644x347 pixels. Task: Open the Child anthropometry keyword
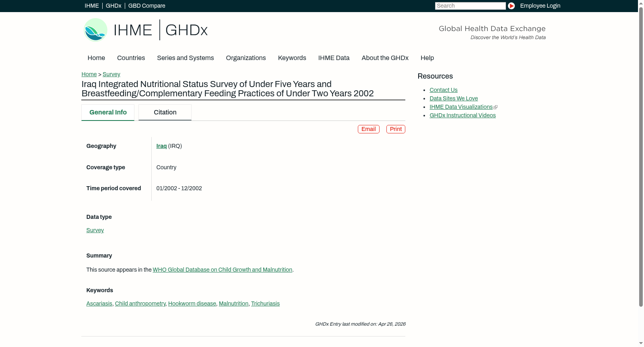tap(140, 303)
